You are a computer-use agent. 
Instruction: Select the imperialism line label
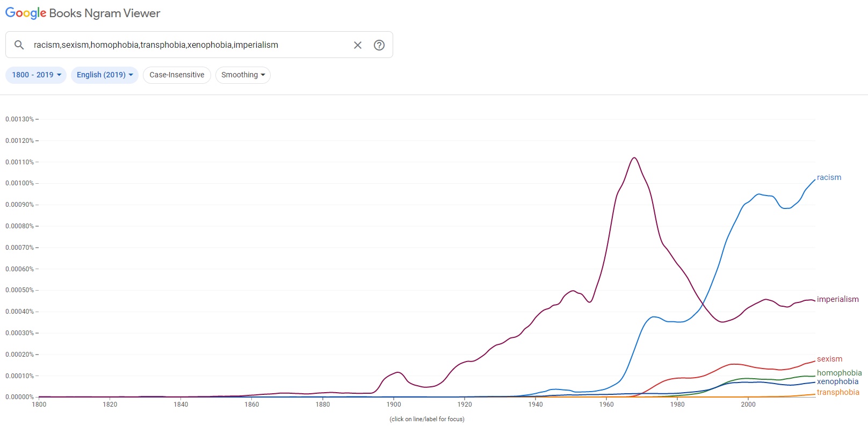(837, 299)
